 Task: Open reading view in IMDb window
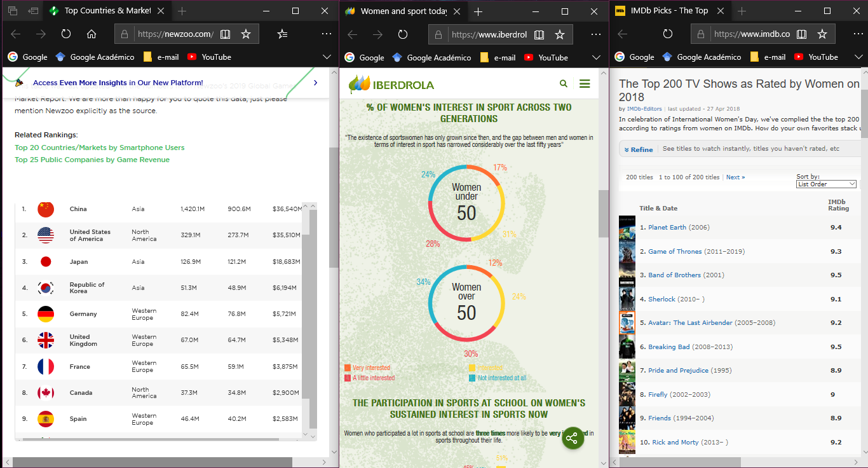(802, 34)
